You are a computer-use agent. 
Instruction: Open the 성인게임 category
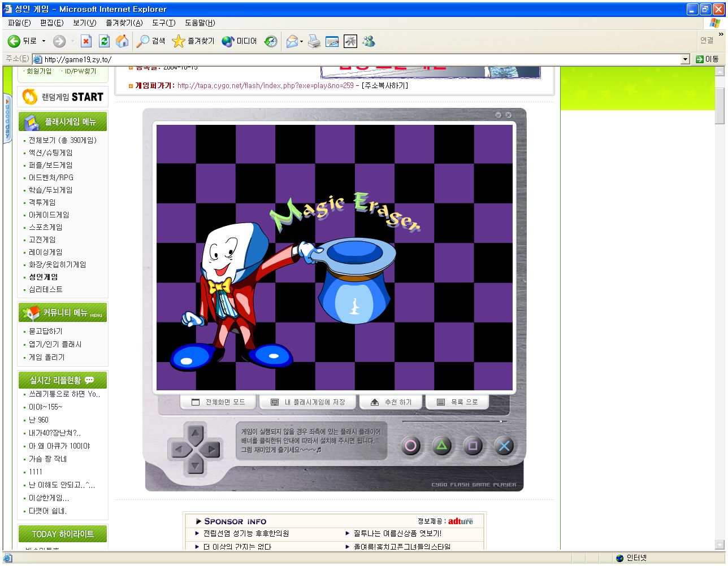[x=43, y=277]
